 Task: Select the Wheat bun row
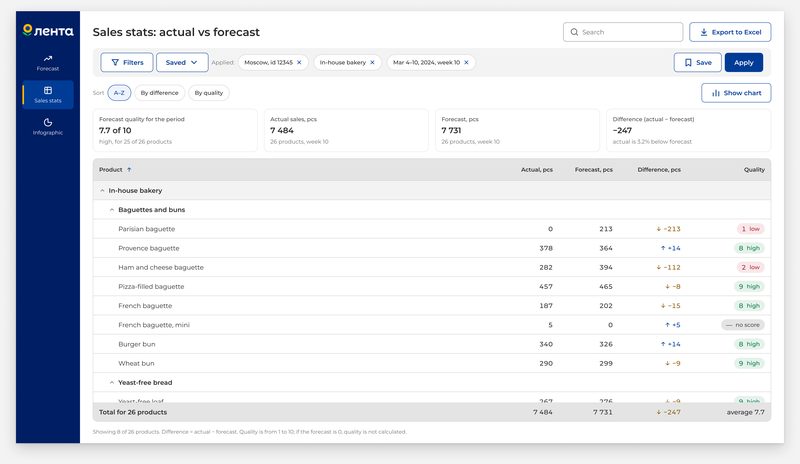[x=432, y=363]
